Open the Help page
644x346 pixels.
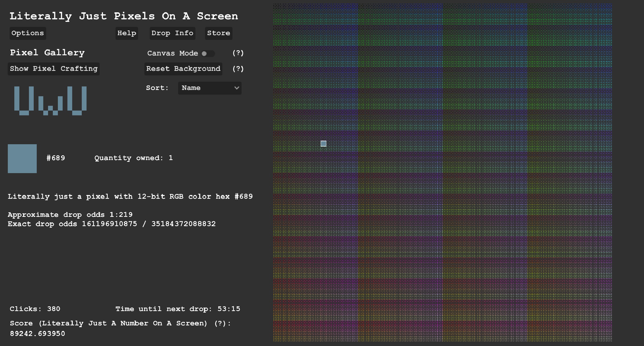point(127,33)
